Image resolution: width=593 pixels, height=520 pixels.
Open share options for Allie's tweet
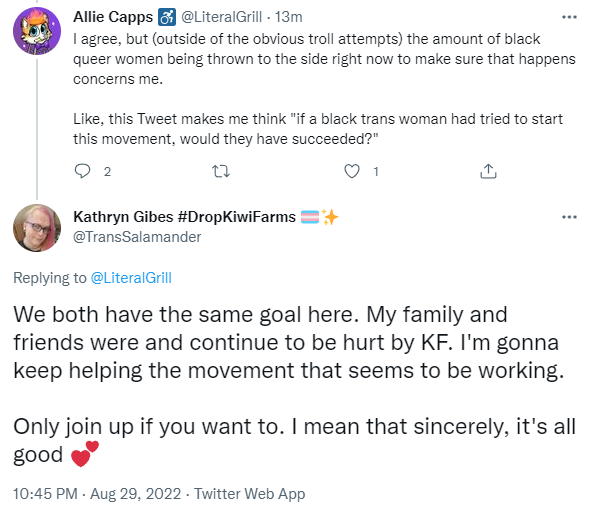click(x=488, y=171)
